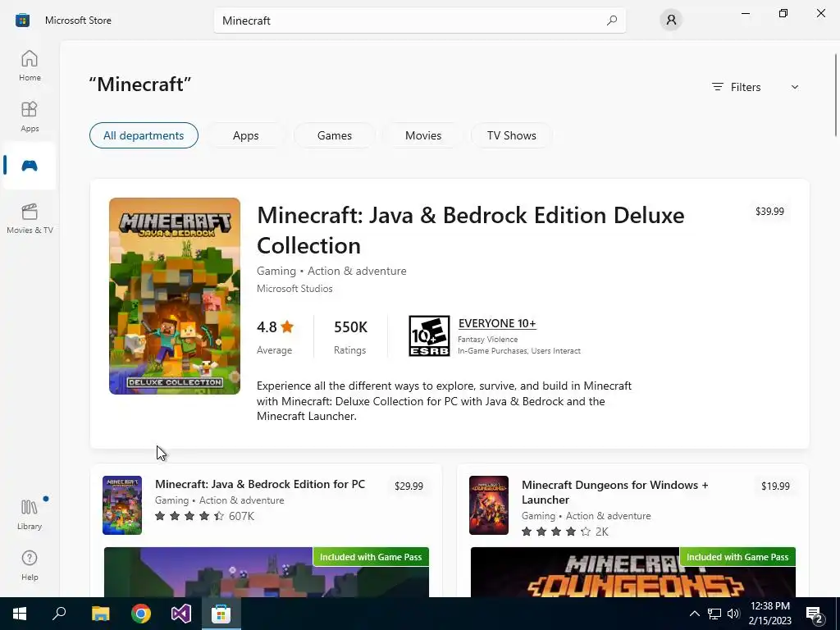Select the Gaming controller sidebar icon
Screen dimensions: 840x630
tap(30, 166)
